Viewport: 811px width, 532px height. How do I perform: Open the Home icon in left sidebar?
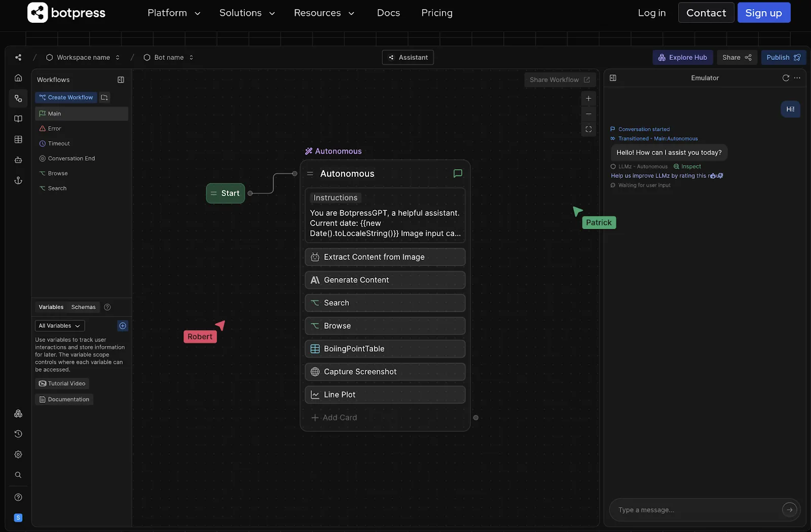pyautogui.click(x=18, y=78)
